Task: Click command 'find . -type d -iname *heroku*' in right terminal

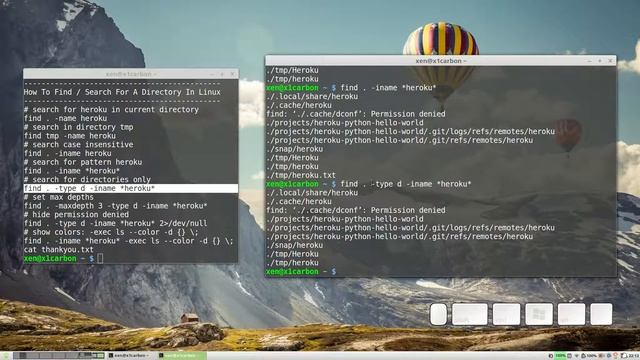Action: (x=406, y=184)
